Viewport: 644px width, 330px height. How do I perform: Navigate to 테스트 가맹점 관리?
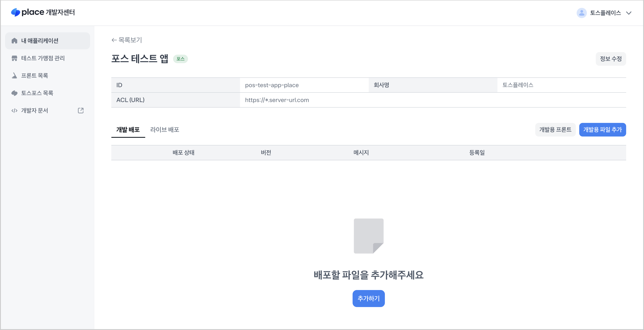point(43,58)
